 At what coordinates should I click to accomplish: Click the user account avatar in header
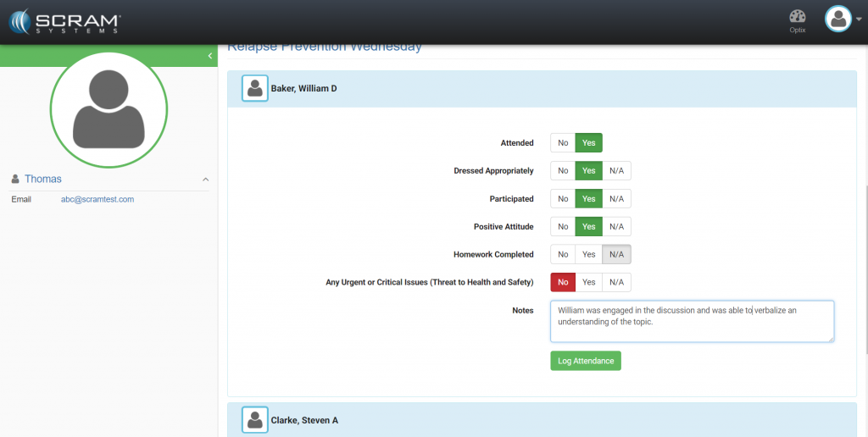(837, 19)
